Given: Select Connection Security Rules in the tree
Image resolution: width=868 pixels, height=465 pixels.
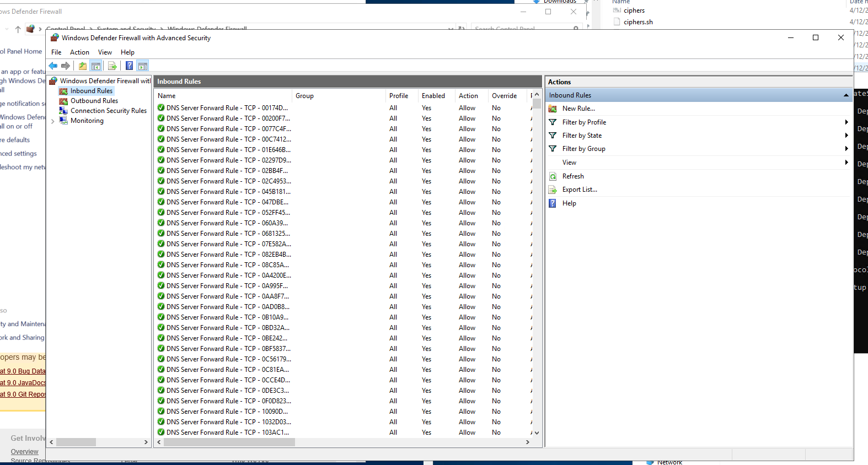Looking at the screenshot, I should click(x=109, y=111).
